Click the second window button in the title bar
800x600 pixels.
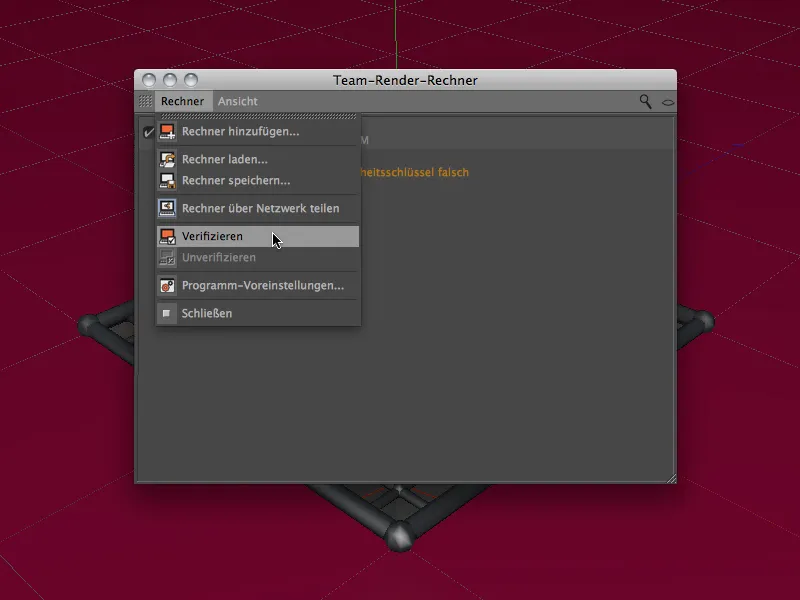170,80
